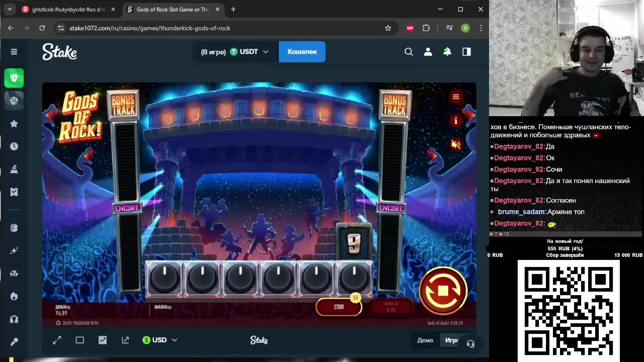Open Recent games clock icon
The image size is (644, 362).
(14, 146)
